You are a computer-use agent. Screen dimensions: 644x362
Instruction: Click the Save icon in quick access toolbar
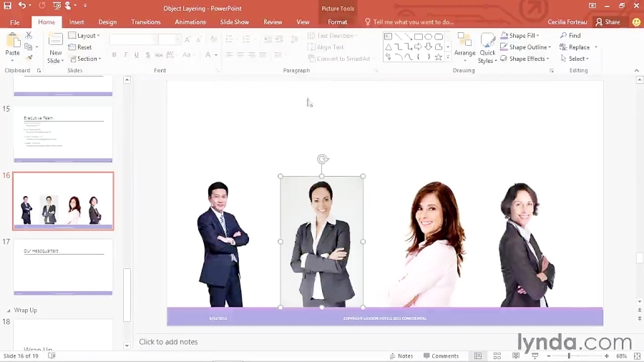point(7,6)
